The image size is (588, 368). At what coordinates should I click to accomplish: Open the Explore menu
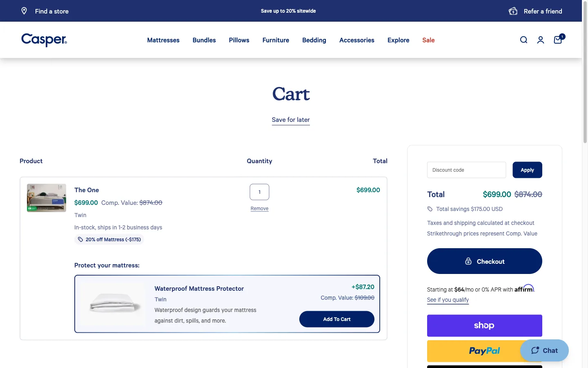(x=399, y=40)
